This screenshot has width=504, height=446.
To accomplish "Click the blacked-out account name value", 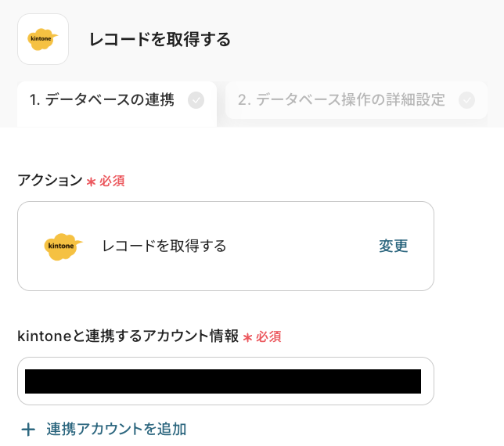I will pos(223,381).
